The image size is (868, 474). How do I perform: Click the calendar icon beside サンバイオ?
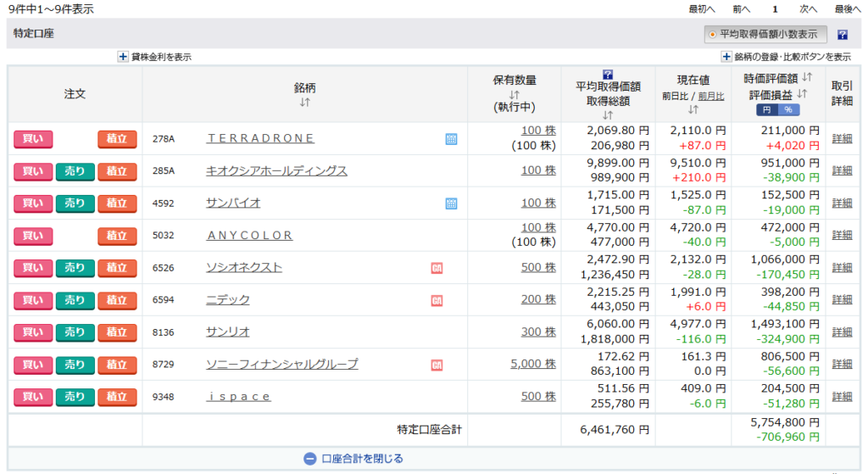(451, 204)
